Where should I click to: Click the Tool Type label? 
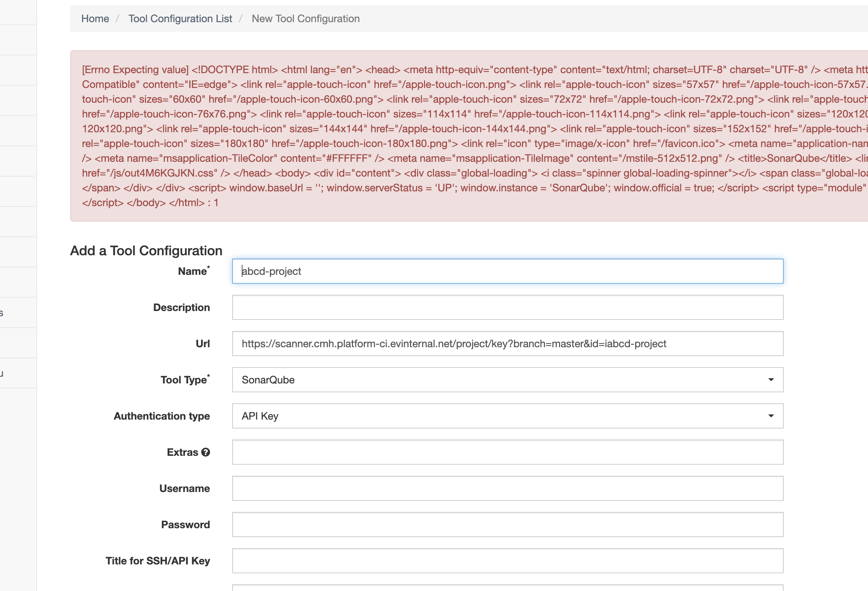point(185,379)
